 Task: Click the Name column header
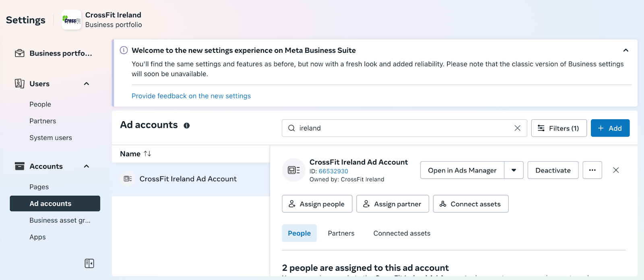[x=130, y=154]
